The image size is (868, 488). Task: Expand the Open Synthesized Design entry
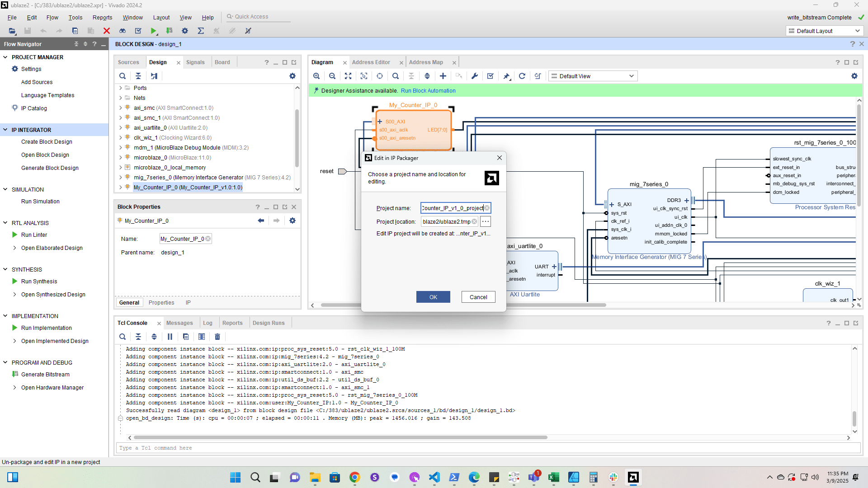pos(15,294)
